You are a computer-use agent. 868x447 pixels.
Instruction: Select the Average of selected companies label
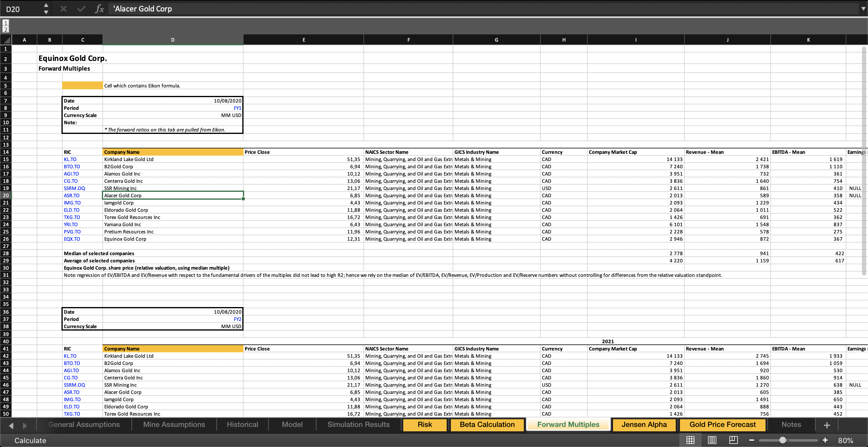click(99, 261)
